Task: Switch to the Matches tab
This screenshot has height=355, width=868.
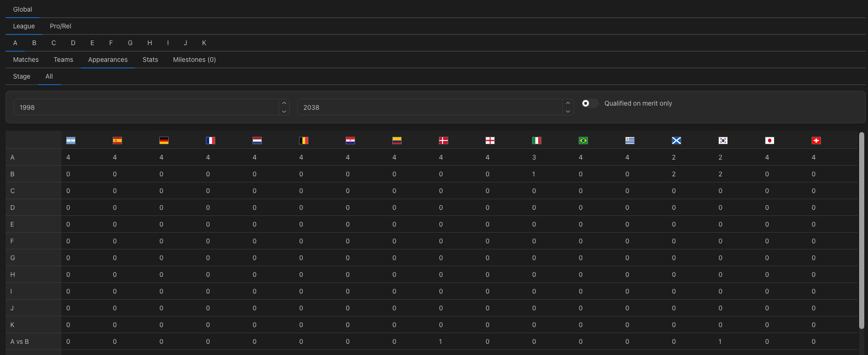Action: pos(26,60)
